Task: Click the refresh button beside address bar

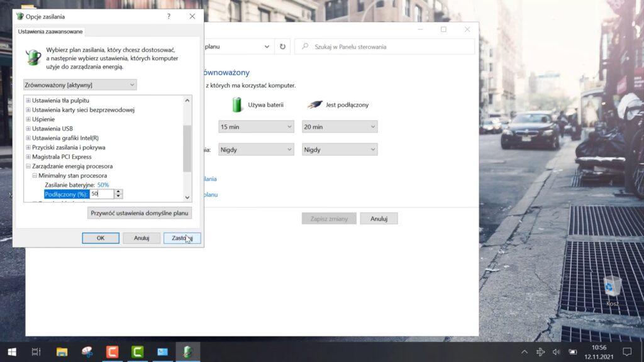Action: click(x=283, y=47)
